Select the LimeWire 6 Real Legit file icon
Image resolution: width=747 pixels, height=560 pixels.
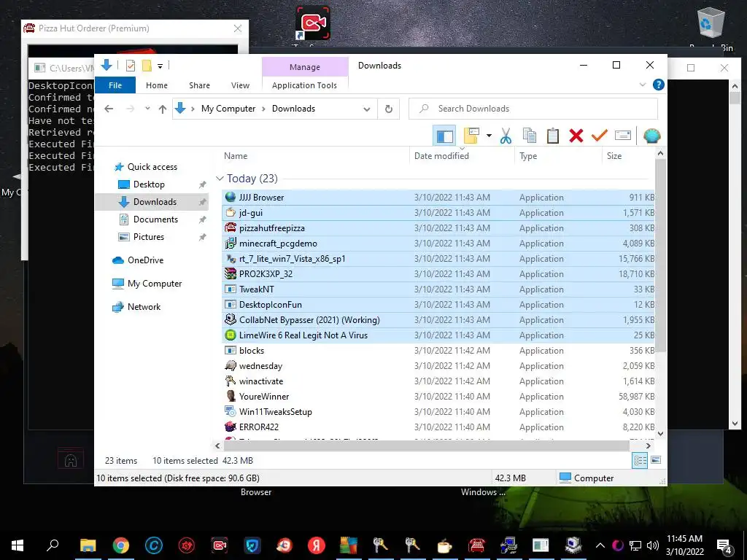[230, 335]
